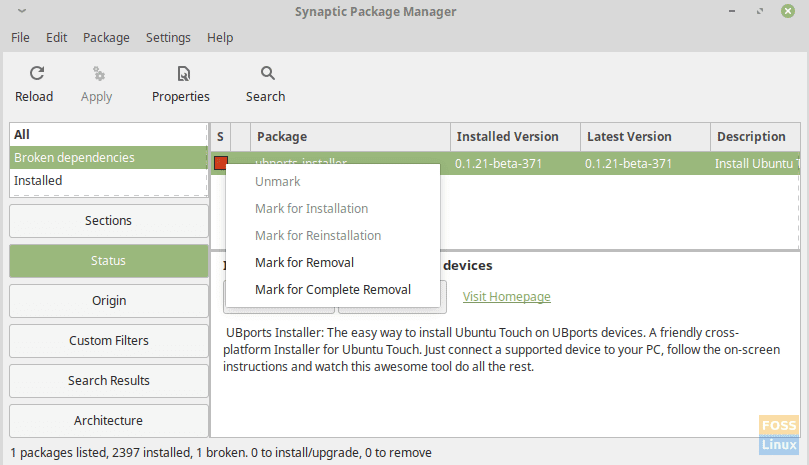Sort by Description column header

point(755,137)
